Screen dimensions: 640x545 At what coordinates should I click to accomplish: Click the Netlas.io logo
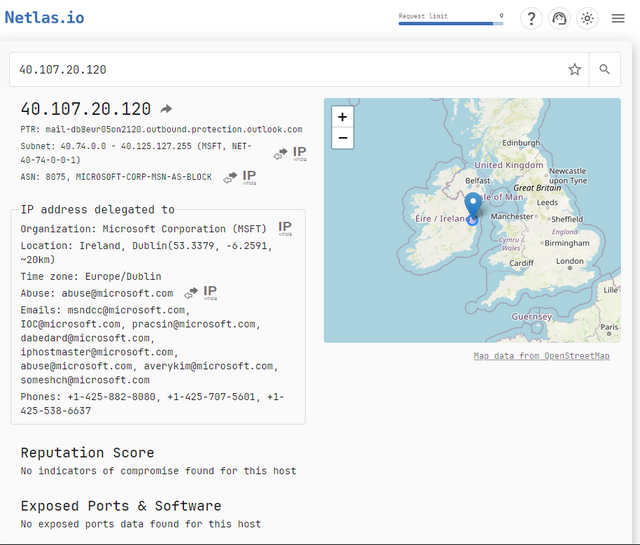point(44,18)
